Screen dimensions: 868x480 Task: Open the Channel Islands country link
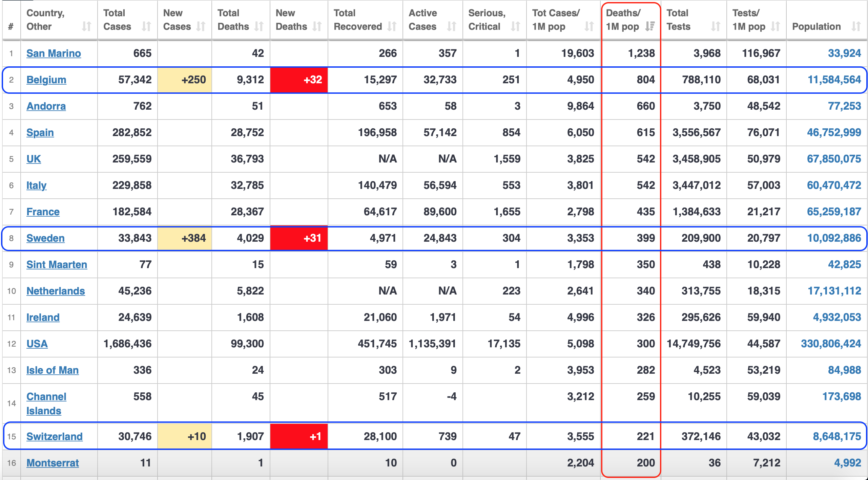tap(46, 403)
